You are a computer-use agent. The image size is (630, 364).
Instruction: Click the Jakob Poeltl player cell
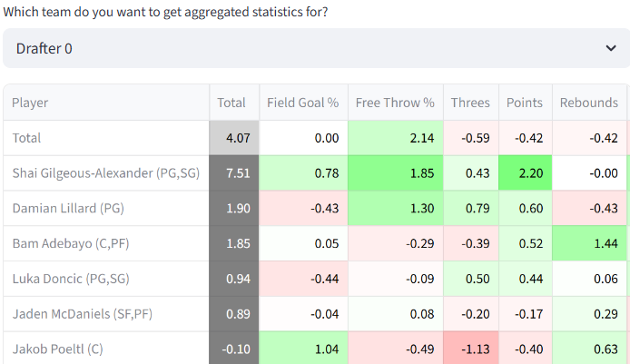(x=106, y=349)
